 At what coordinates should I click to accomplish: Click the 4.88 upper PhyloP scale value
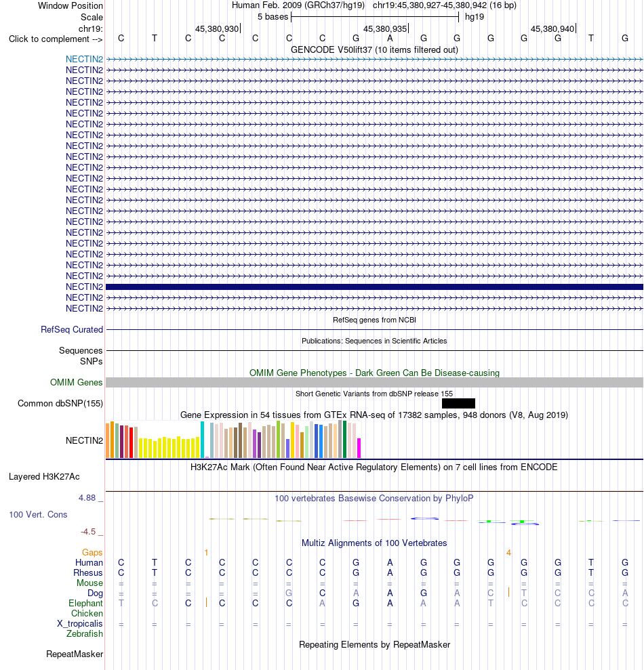tap(87, 497)
